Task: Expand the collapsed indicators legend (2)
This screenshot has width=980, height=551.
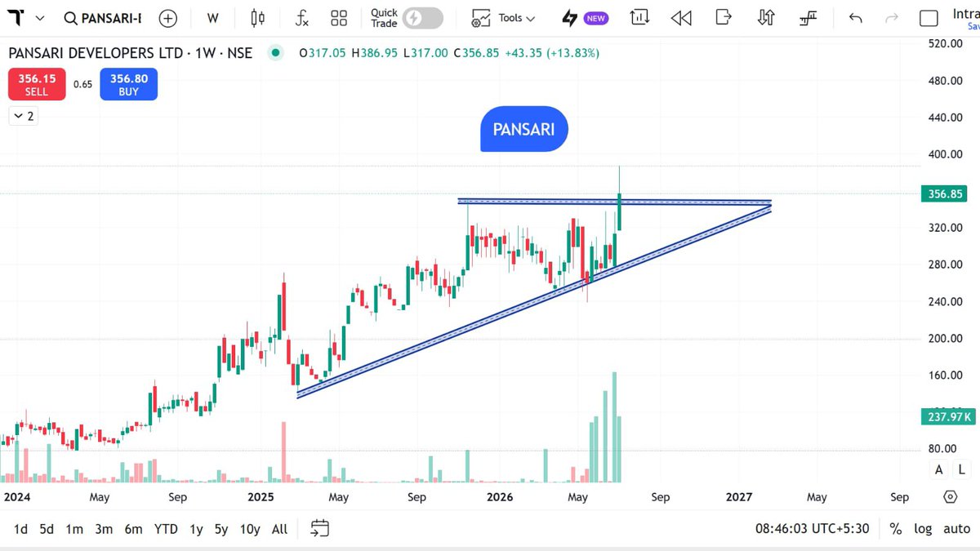Action: pos(24,116)
